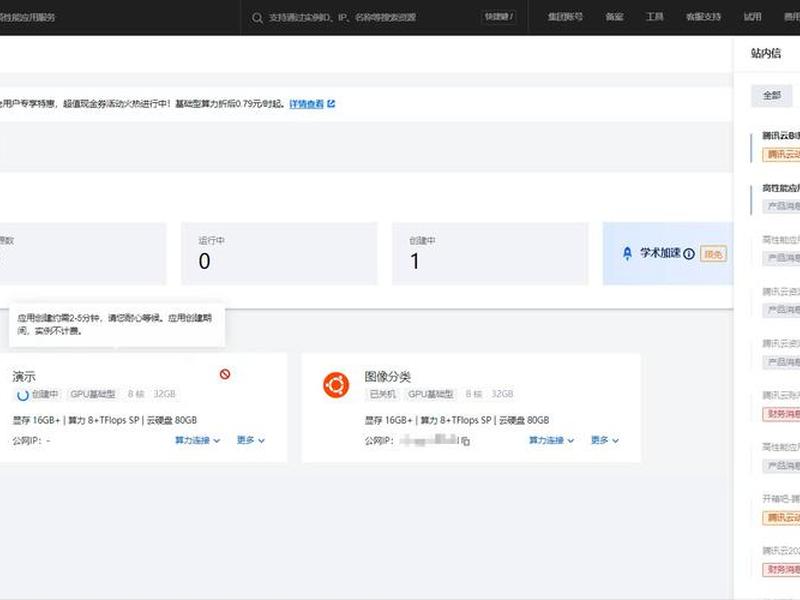The width and height of the screenshot is (800, 600).
Task: Open the 试用 menu in top bar
Action: click(x=753, y=17)
